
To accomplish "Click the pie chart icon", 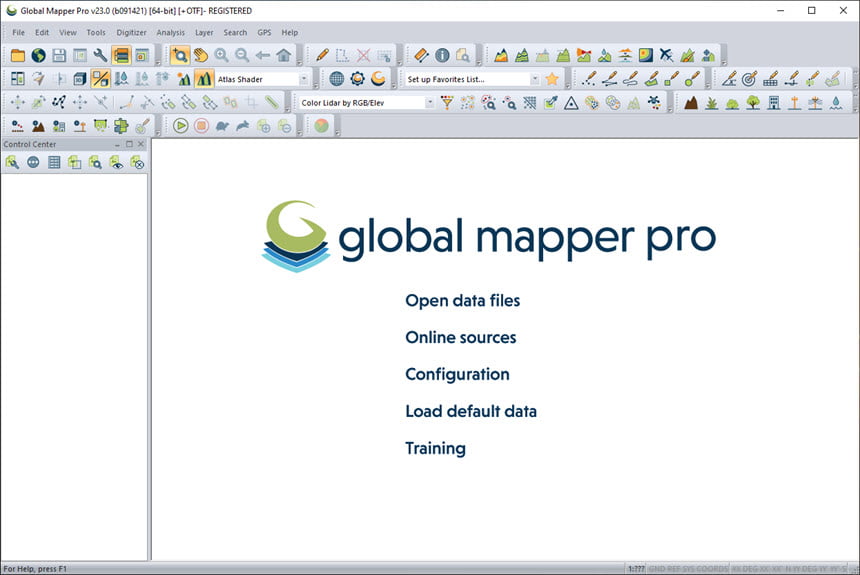I will [x=321, y=126].
